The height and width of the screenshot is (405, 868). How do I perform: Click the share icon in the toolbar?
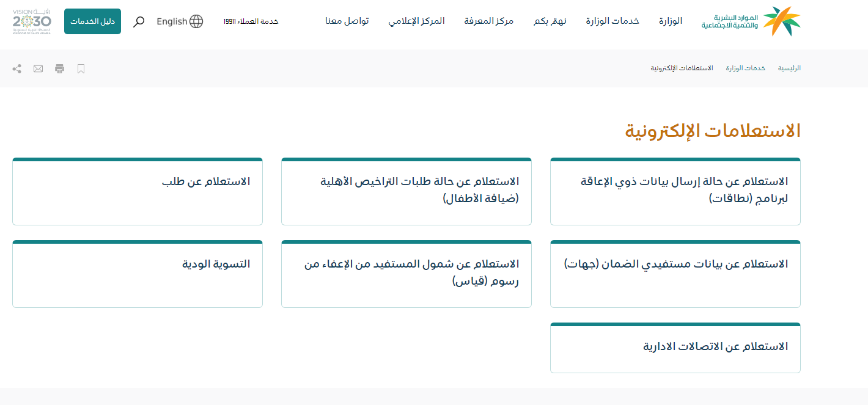(17, 69)
